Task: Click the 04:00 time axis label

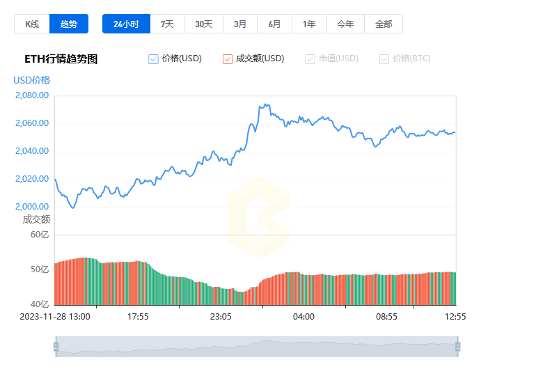Action: (x=304, y=317)
